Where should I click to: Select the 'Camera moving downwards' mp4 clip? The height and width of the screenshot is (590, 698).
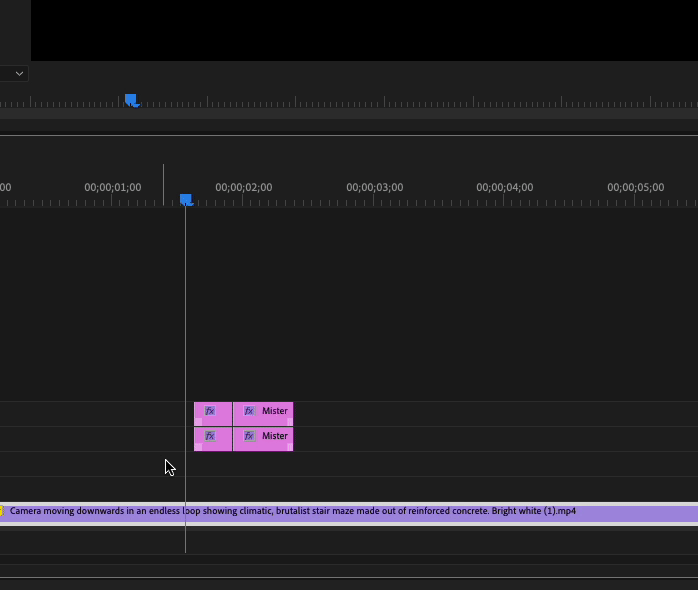pos(349,514)
